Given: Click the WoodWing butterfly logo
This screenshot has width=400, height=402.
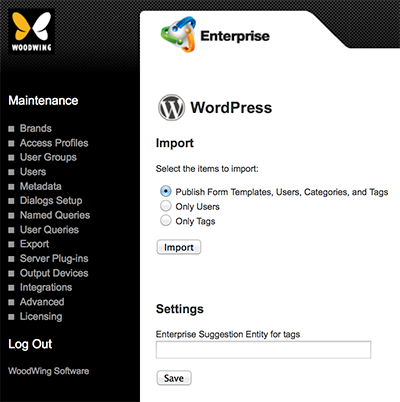Looking at the screenshot, I should (31, 31).
